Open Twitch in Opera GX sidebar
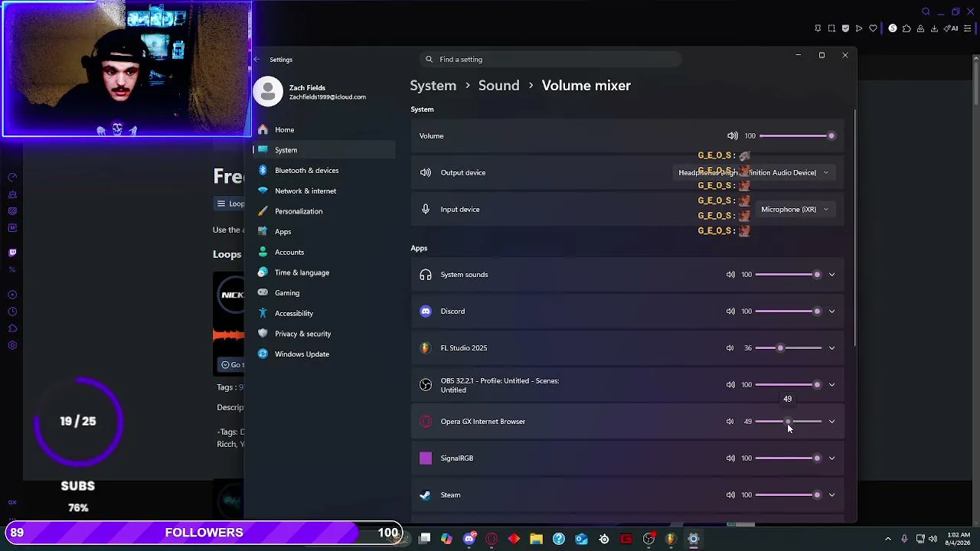 pos(12,253)
